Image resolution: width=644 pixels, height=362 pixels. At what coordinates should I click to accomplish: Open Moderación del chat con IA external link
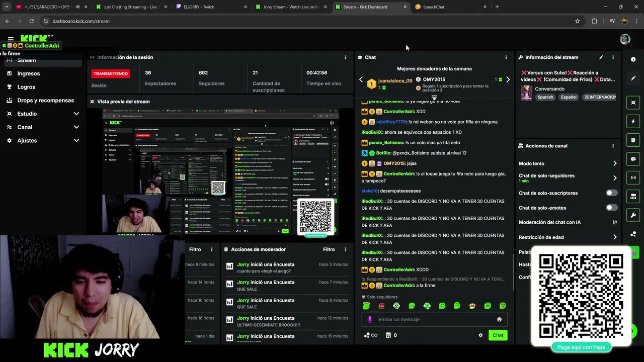(x=615, y=222)
